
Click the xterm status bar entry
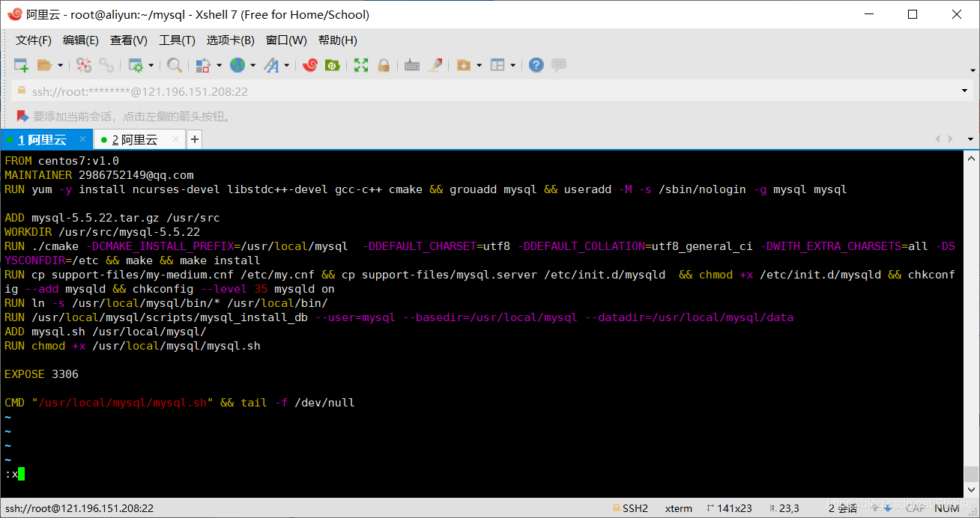click(x=679, y=508)
